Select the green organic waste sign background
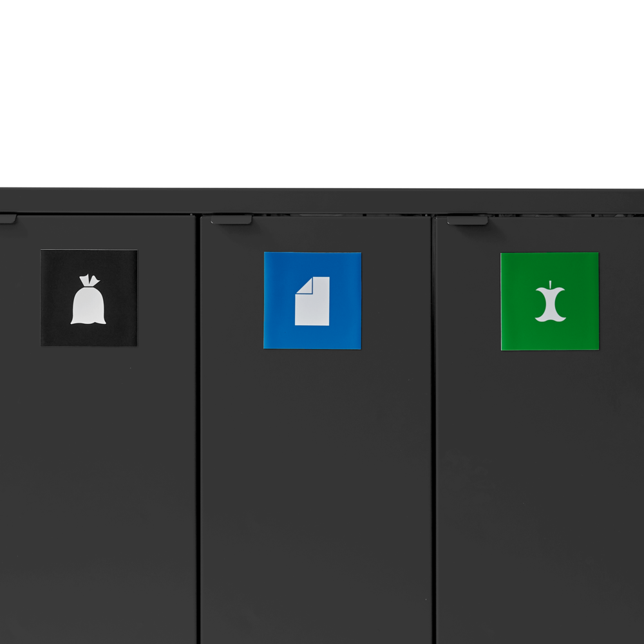Viewport: 644px width, 644px height. coord(549,301)
